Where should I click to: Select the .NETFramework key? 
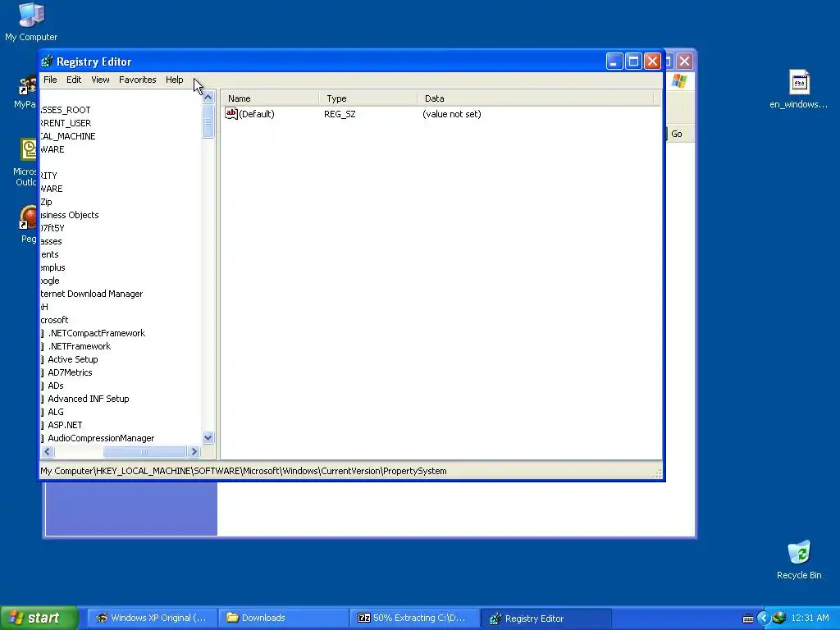point(80,346)
